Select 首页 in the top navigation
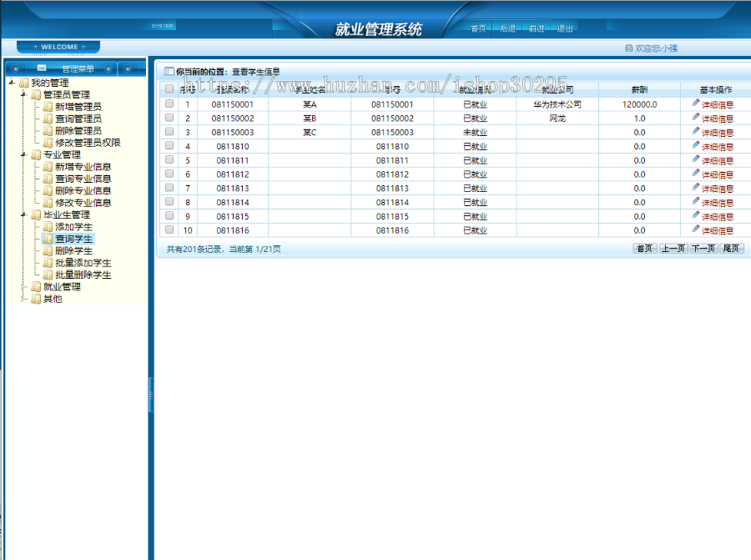 pos(477,28)
